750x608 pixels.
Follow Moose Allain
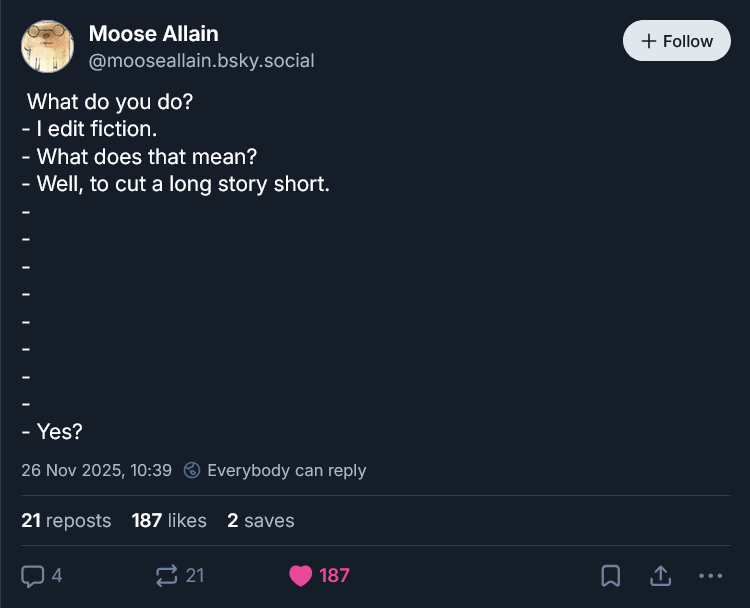(677, 41)
